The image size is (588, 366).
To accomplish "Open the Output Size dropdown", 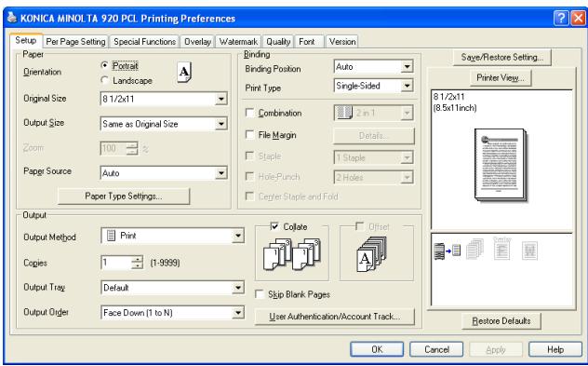I will click(221, 124).
